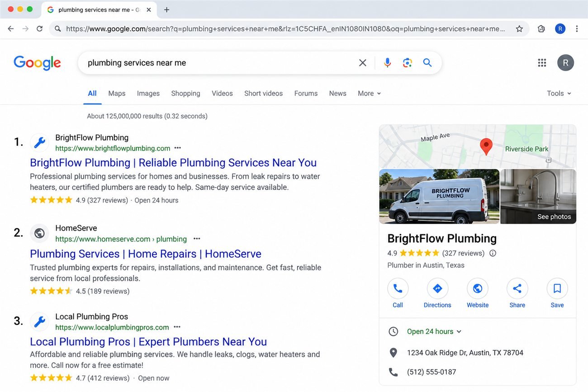Open a new browser tab
The height and width of the screenshot is (392, 588).
[166, 9]
